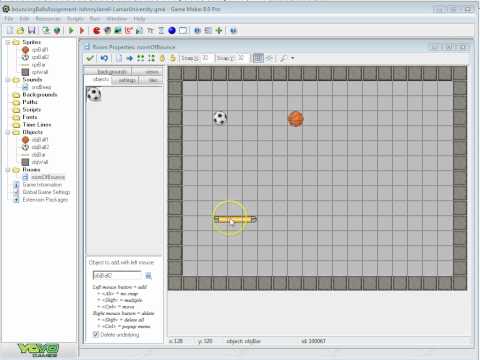Create a font icon in main toolbar
The image size is (480, 360).
click(x=150, y=30)
